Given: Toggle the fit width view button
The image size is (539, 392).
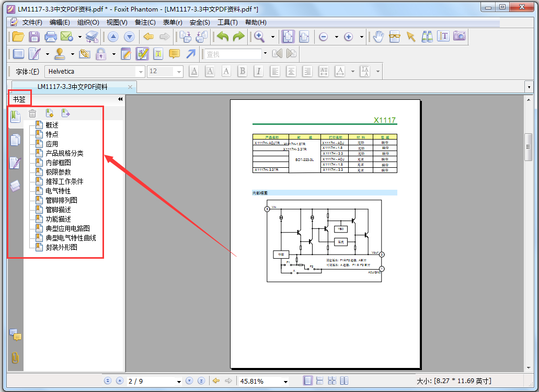Looking at the screenshot, I should [x=304, y=37].
